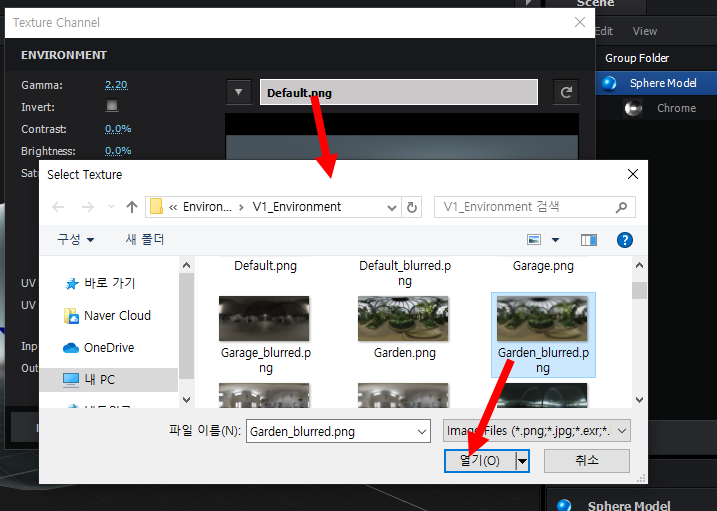Click the Environ... breadcrumb segment
Image resolution: width=717 pixels, height=511 pixels.
pyautogui.click(x=207, y=207)
